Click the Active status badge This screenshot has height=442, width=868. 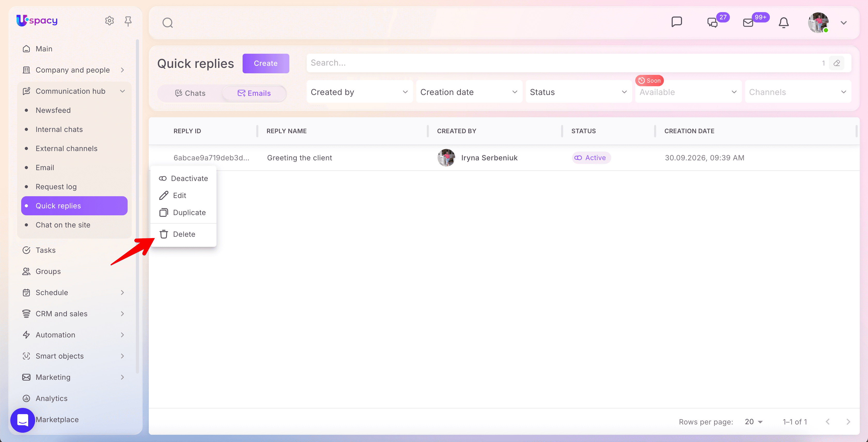[x=591, y=158]
